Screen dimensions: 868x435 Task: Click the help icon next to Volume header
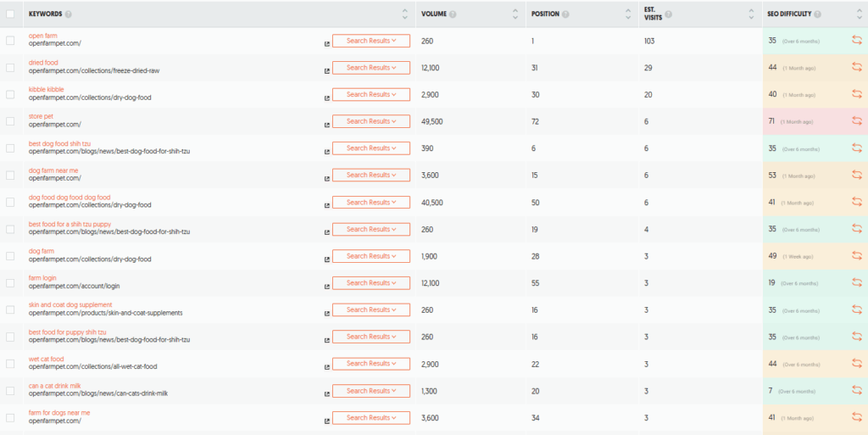click(x=453, y=14)
